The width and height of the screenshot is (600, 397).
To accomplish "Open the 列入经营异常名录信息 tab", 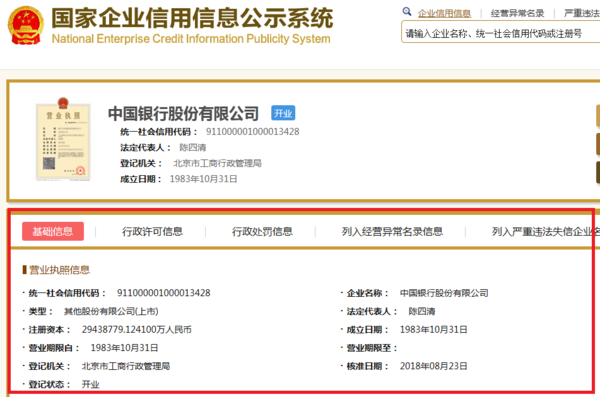I will coord(392,232).
